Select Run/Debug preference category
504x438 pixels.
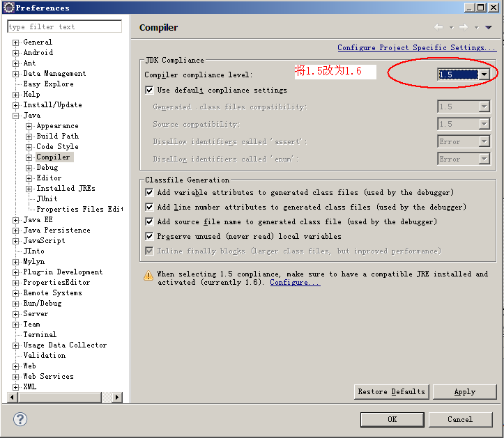43,303
